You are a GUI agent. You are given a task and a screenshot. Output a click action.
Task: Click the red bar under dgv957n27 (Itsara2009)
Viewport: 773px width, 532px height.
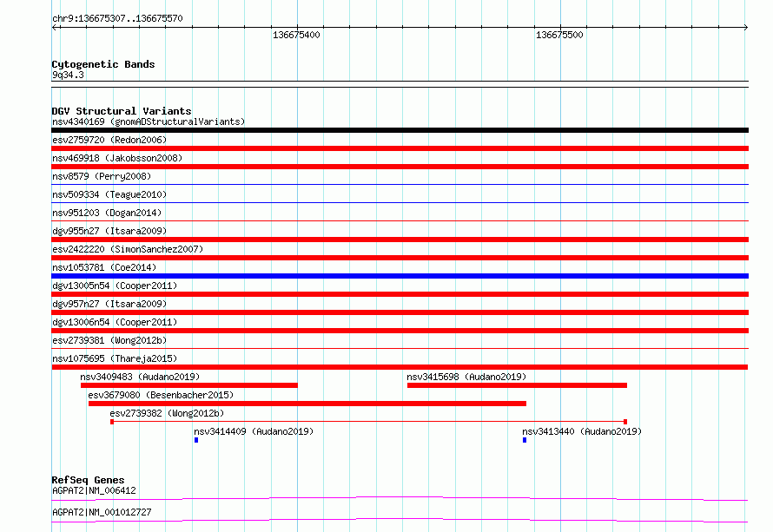(400, 312)
